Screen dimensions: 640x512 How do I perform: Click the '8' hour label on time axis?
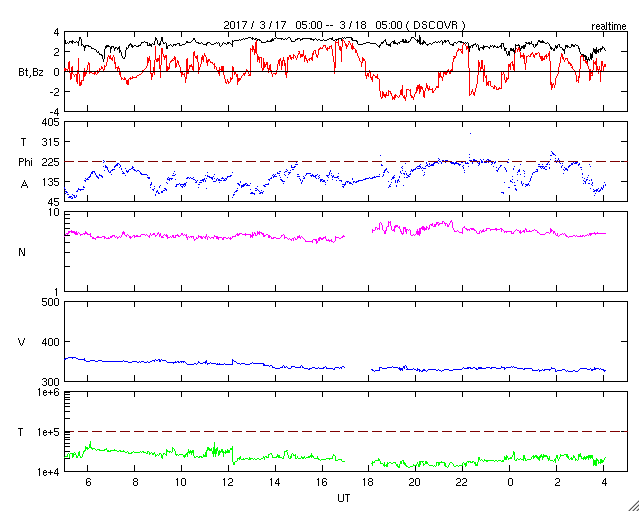click(135, 483)
